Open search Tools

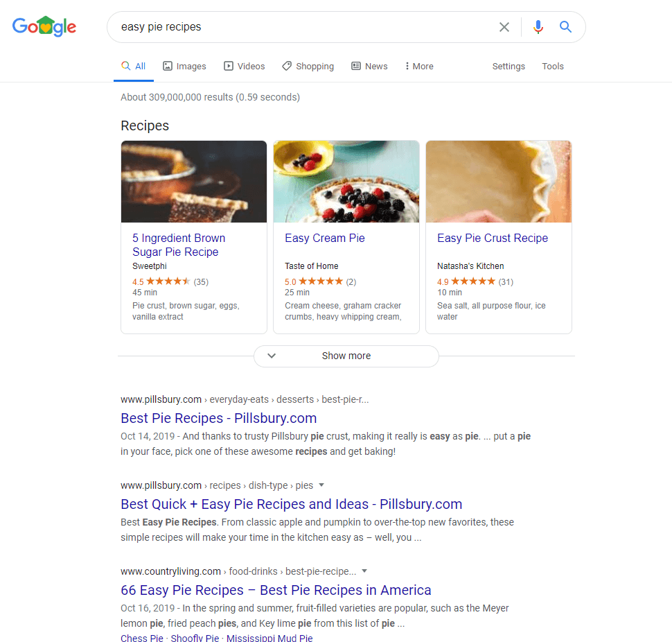tap(553, 67)
